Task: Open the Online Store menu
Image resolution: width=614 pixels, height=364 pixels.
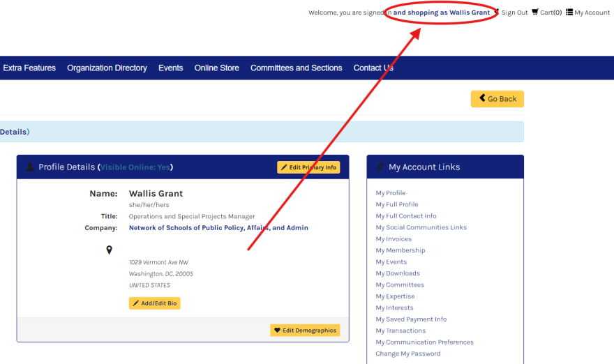Action: coord(216,68)
